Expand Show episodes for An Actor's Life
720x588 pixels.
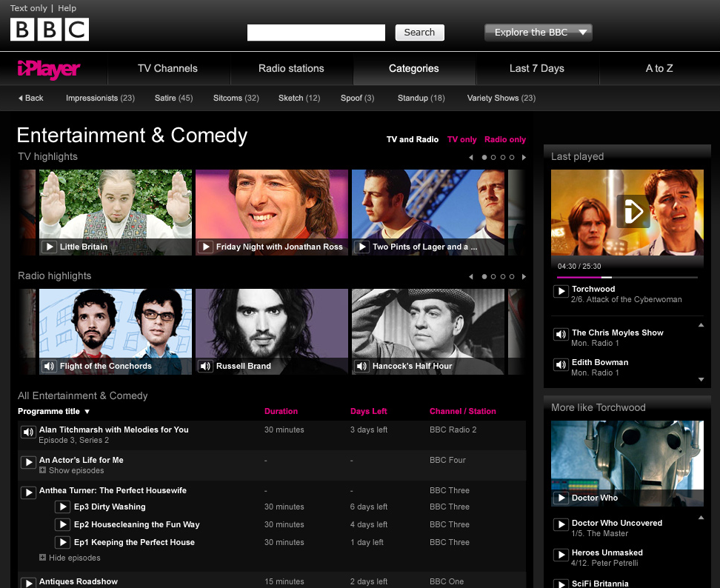click(70, 470)
